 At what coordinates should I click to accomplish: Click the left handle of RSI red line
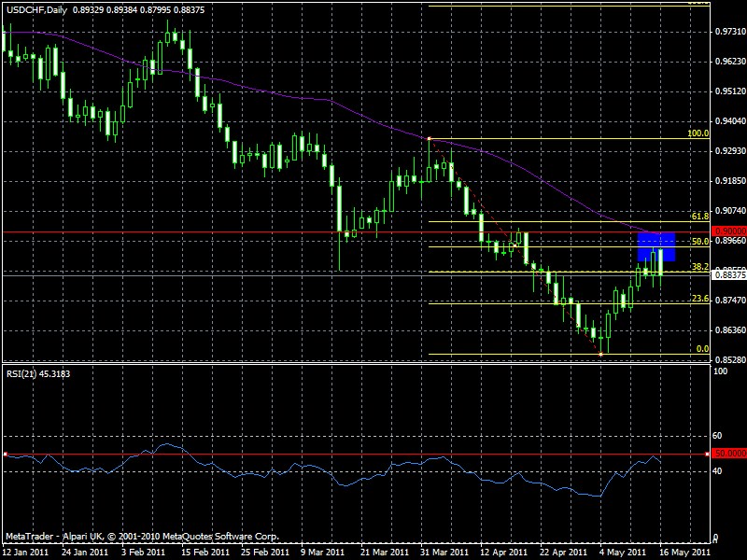pos(5,454)
